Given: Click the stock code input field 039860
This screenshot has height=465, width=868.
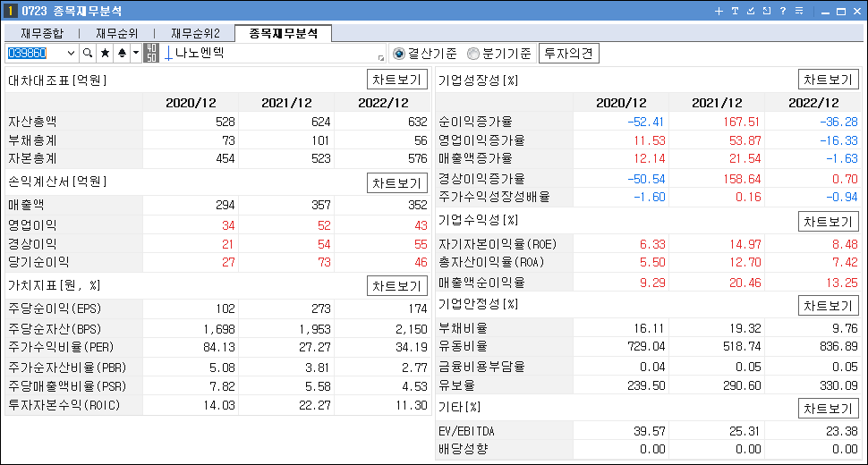Looking at the screenshot, I should tap(36, 53).
